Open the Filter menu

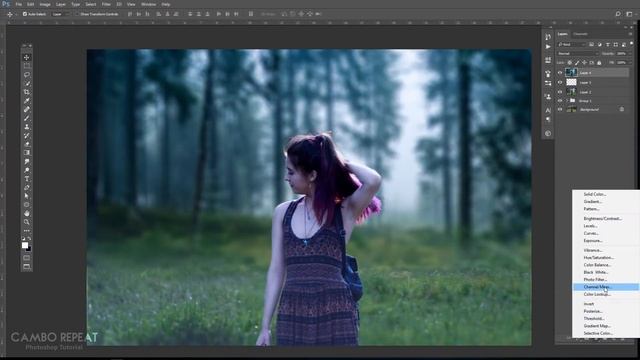tap(106, 4)
